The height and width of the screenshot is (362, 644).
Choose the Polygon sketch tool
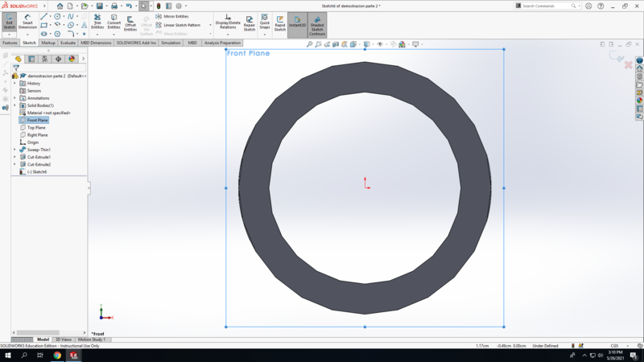(57, 34)
